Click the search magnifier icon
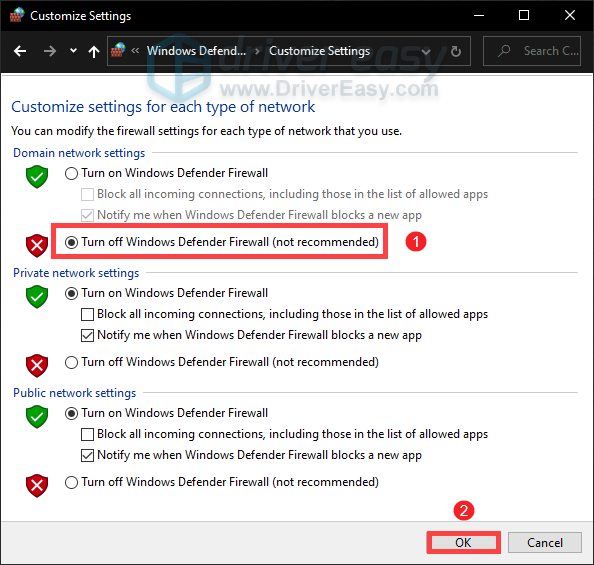This screenshot has height=565, width=594. [x=504, y=51]
